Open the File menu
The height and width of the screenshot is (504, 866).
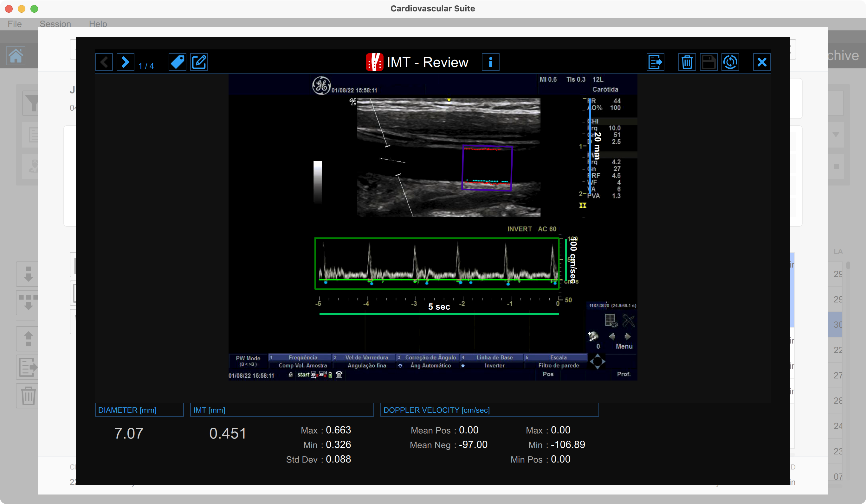click(x=15, y=24)
